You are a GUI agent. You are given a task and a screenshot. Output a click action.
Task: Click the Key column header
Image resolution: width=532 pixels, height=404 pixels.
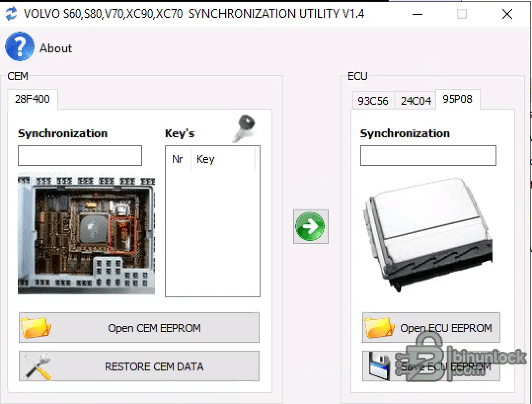pyautogui.click(x=223, y=159)
